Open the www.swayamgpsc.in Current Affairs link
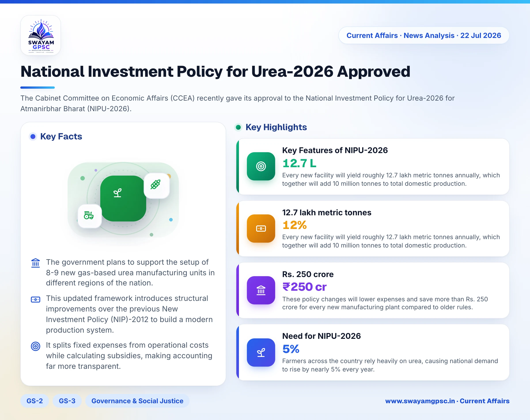The height and width of the screenshot is (420, 530). click(447, 401)
